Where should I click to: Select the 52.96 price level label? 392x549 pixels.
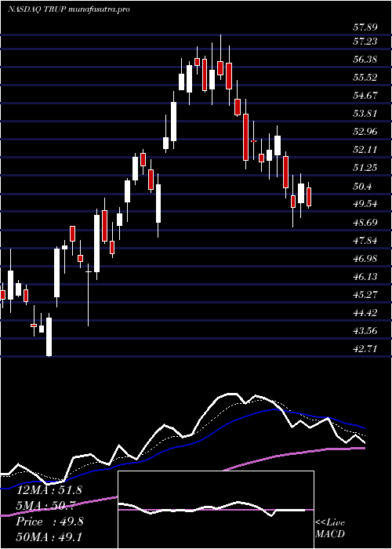tap(365, 132)
